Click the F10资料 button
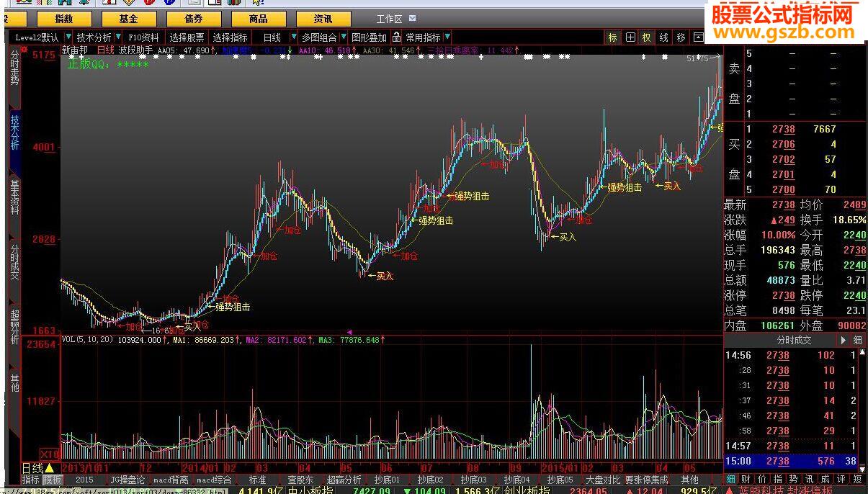The image size is (868, 494). pyautogui.click(x=143, y=37)
